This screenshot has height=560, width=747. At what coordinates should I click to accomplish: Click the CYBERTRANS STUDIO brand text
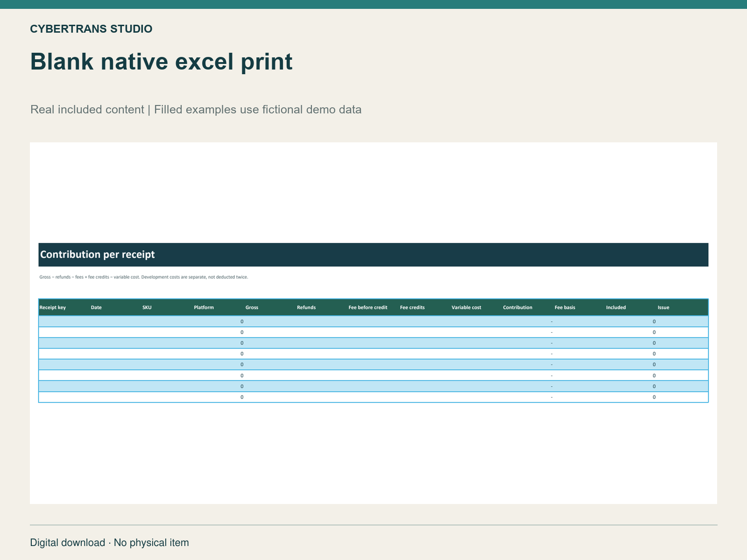91,29
